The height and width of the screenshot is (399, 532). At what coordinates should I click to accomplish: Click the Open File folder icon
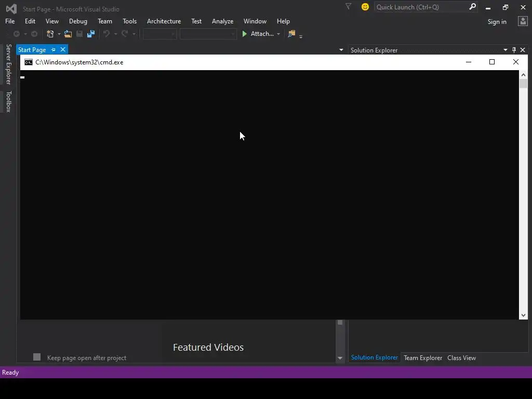pos(68,34)
